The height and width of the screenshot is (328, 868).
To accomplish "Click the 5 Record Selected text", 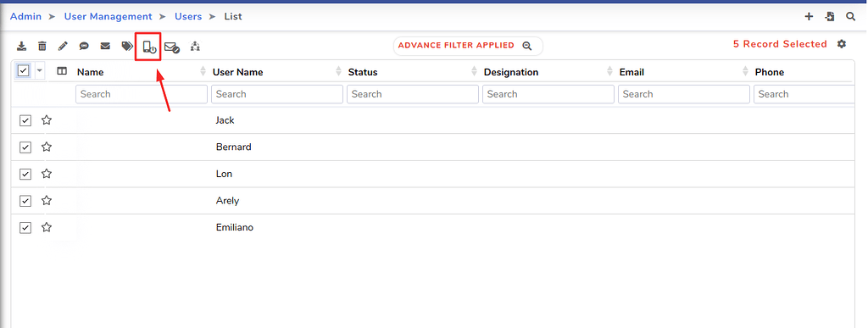I will (x=780, y=44).
